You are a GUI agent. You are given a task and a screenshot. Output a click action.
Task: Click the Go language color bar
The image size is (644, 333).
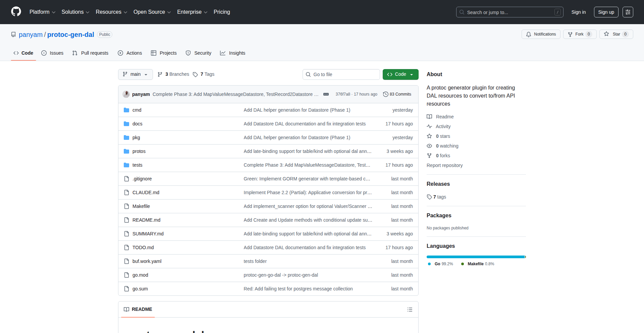coord(476,257)
